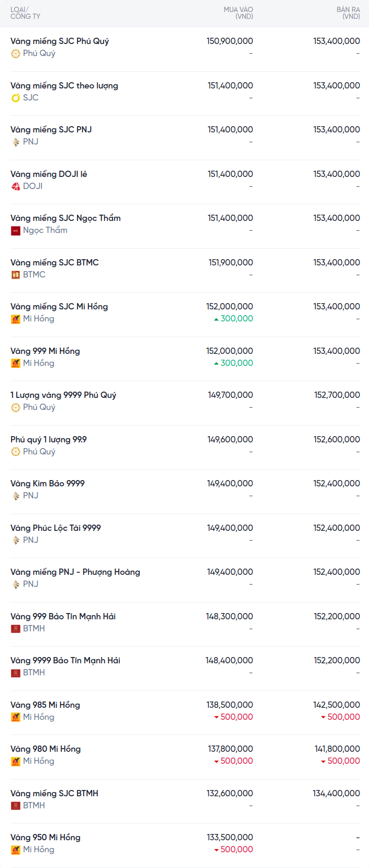Screen dimensions: 369x868
Task: Select Vàng Phúc Lộc Tài 9999 row title
Action: 55,528
